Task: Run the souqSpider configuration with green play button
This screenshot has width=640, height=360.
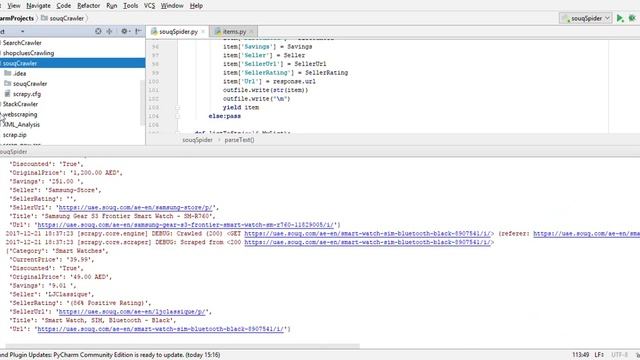Action: click(x=620, y=18)
